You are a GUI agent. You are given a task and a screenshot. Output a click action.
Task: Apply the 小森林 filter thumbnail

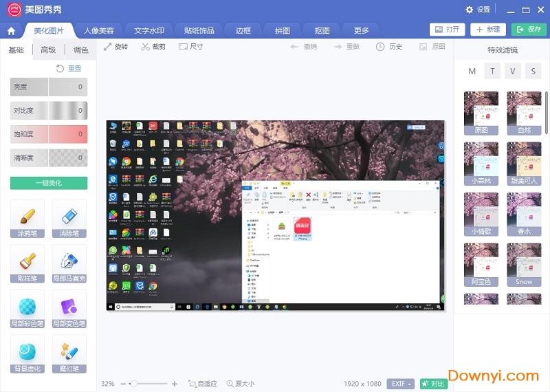(x=481, y=164)
